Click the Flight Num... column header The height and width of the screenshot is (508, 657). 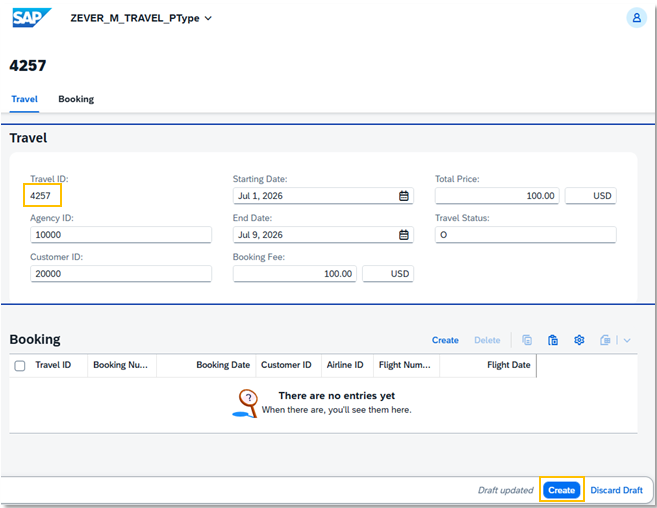pos(404,365)
